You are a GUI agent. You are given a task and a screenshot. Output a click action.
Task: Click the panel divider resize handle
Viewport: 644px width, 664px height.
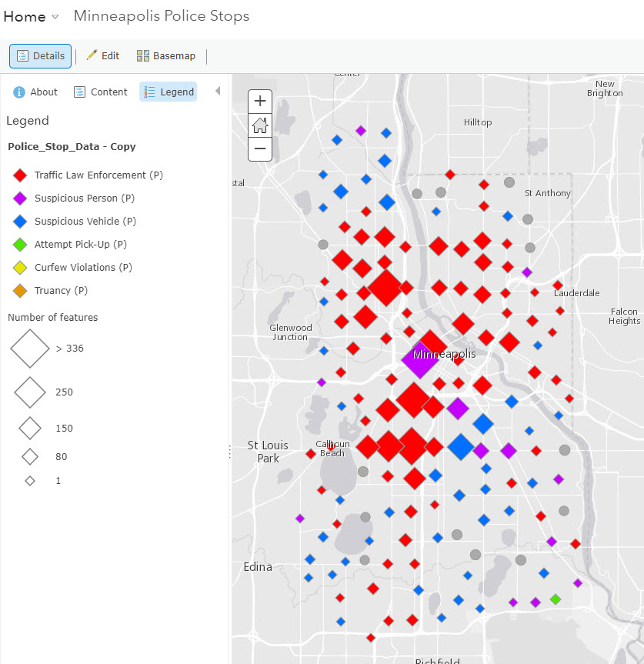point(230,452)
